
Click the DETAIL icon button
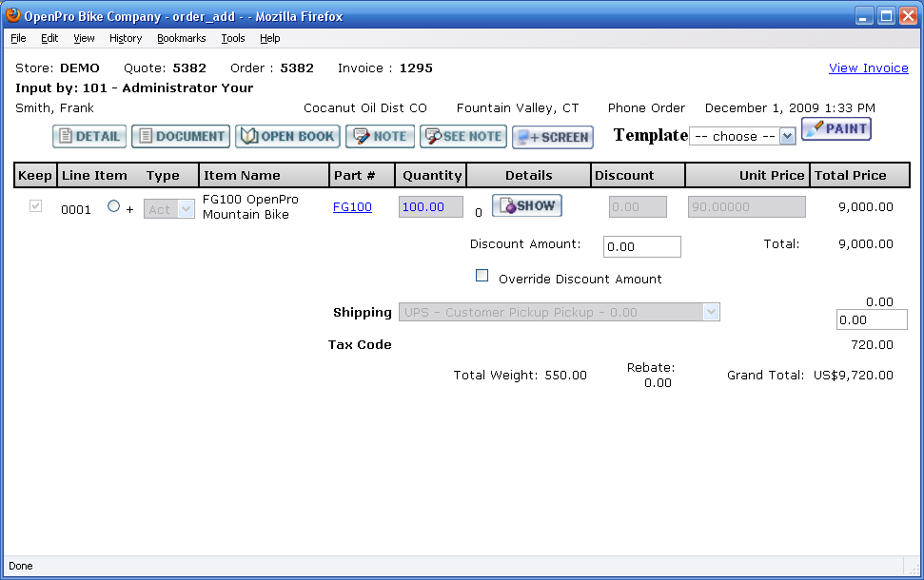[x=89, y=137]
